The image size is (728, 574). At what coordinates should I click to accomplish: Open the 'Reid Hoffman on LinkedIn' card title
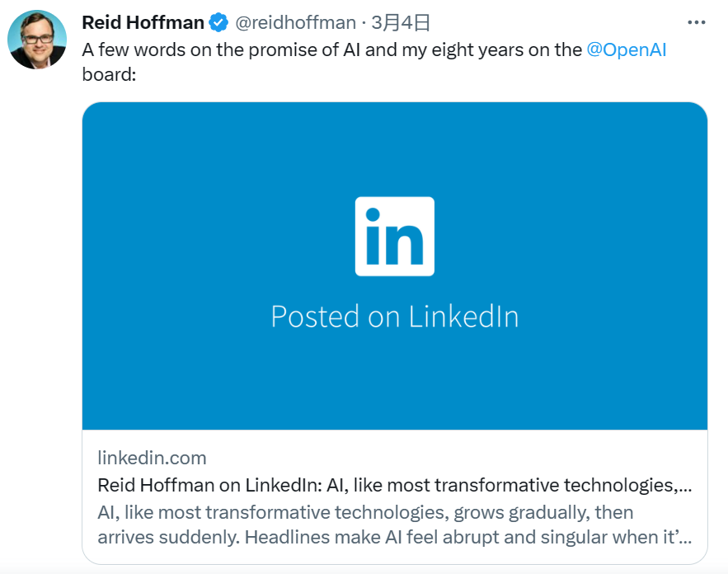(x=394, y=485)
